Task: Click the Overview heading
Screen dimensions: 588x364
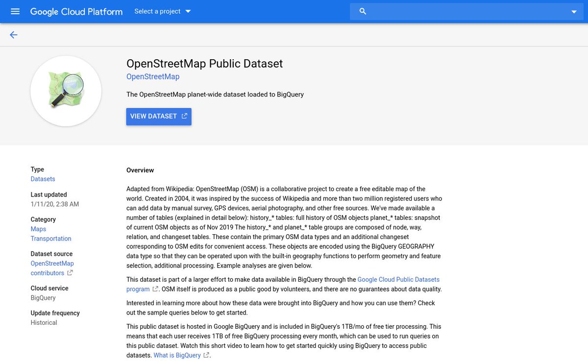Action: click(140, 170)
